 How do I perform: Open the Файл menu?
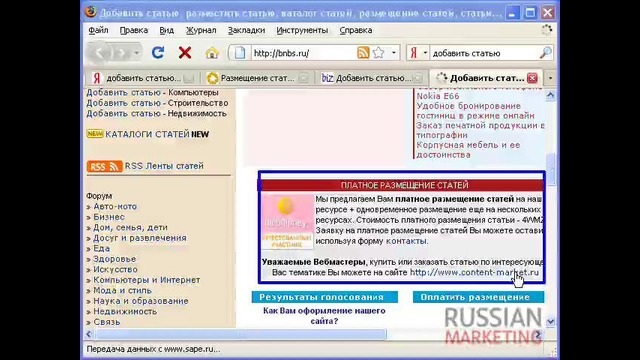pos(98,30)
